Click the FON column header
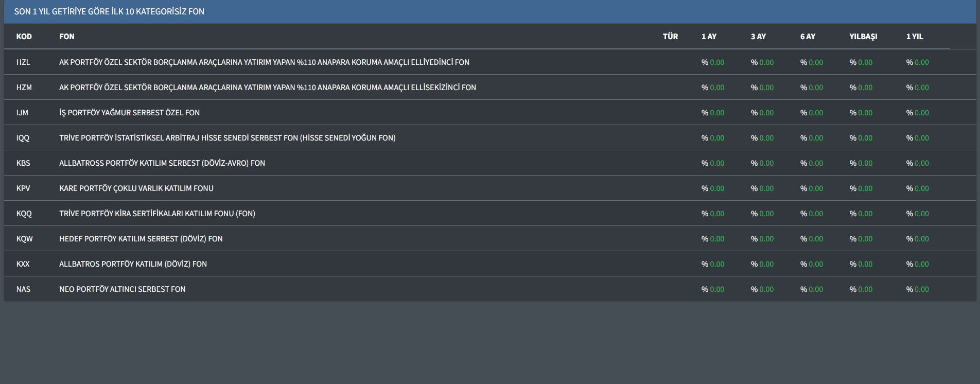This screenshot has width=980, height=384. click(66, 37)
